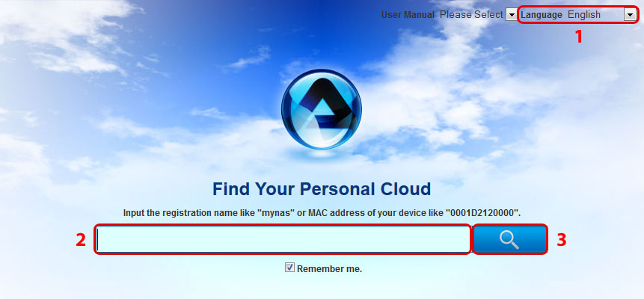Click the "User Manual" label
The image size is (644, 299).
pos(408,15)
